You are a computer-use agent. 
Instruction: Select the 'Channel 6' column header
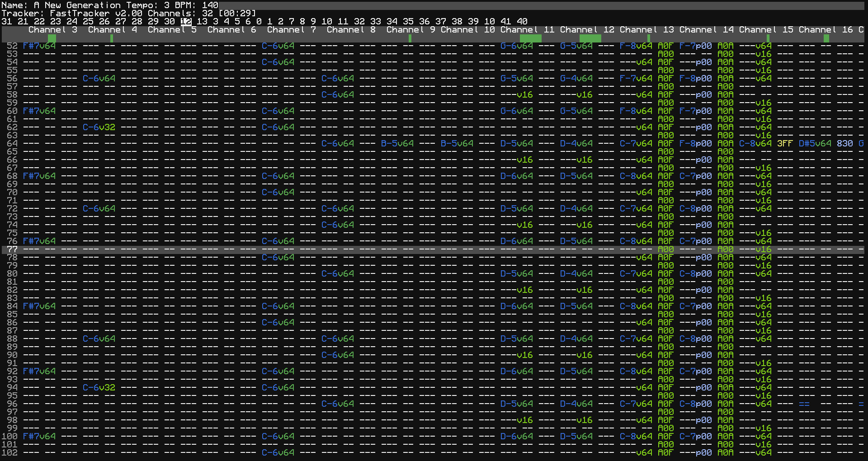232,29
